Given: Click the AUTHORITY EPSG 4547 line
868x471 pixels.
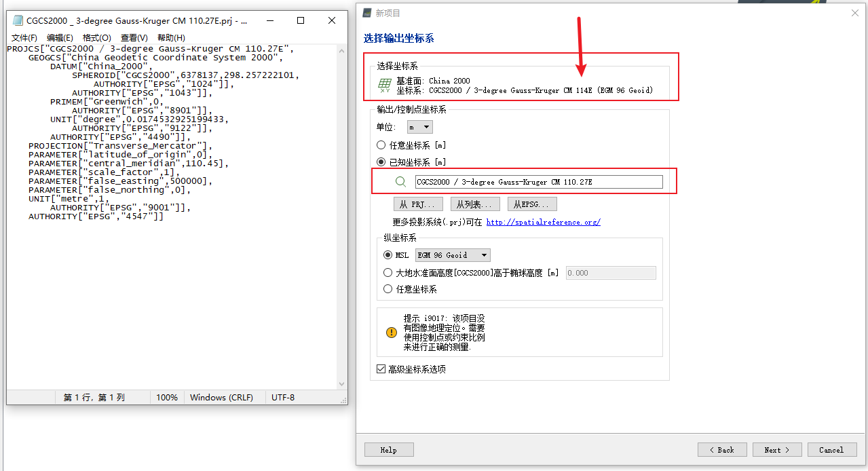Looking at the screenshot, I should (x=96, y=216).
